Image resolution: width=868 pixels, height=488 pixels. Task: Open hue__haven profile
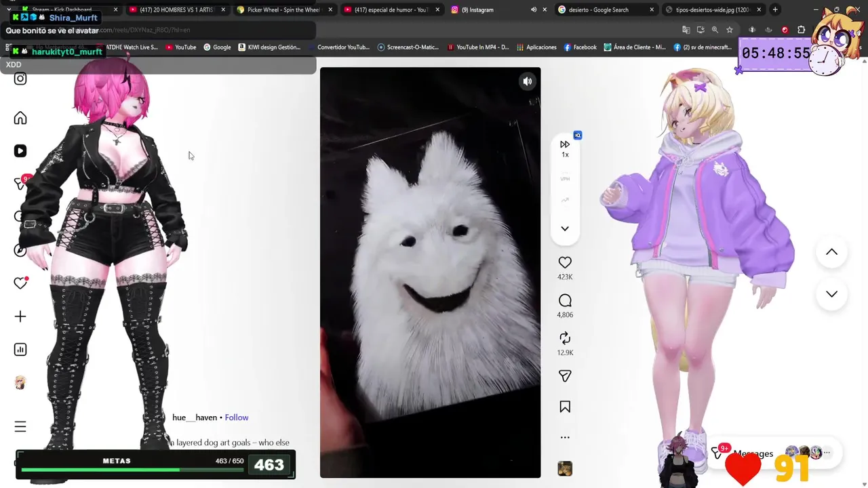[195, 418]
